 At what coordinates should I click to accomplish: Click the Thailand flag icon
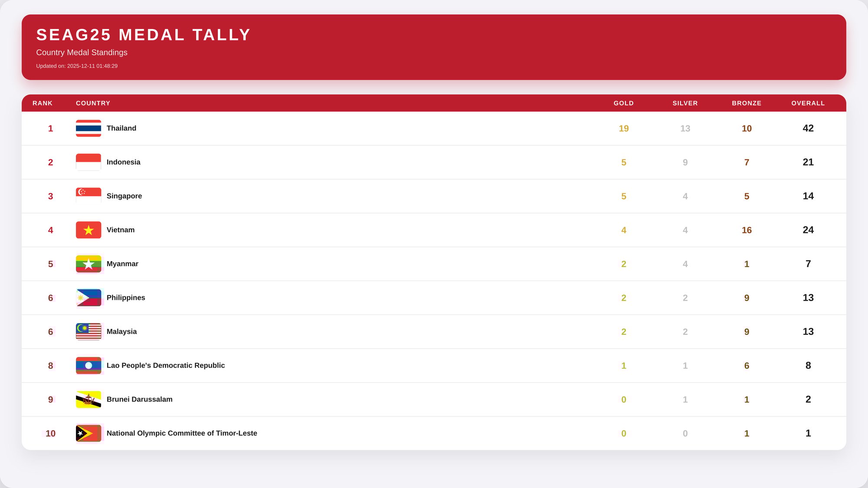tap(88, 128)
